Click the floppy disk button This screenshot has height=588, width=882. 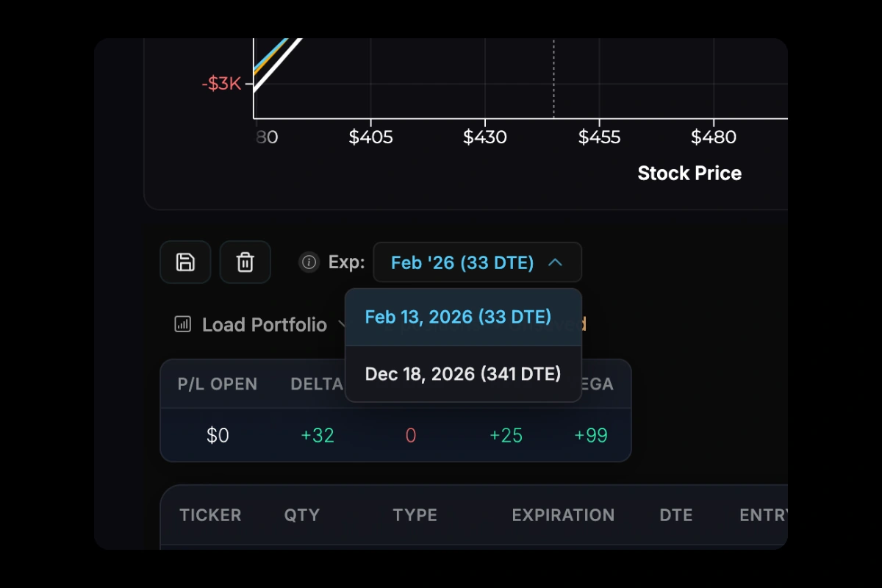[185, 262]
